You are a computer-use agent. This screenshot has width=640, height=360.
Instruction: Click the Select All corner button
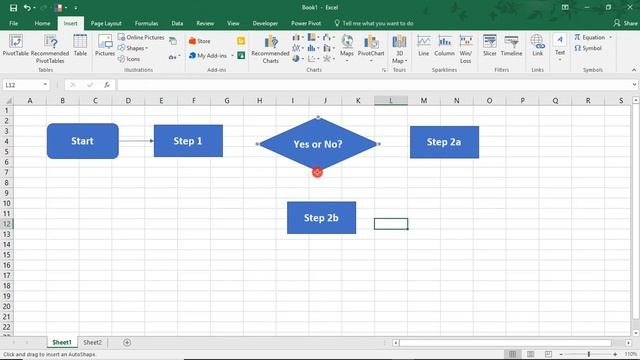tap(7, 100)
